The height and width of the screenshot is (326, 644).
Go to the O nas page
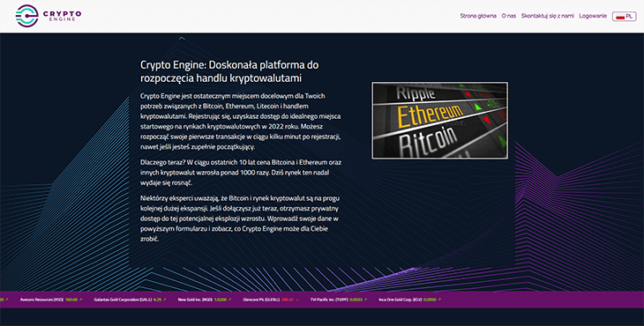pos(508,16)
